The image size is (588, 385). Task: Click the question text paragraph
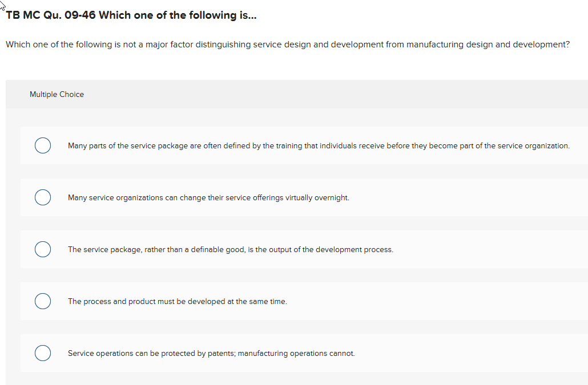tap(287, 44)
